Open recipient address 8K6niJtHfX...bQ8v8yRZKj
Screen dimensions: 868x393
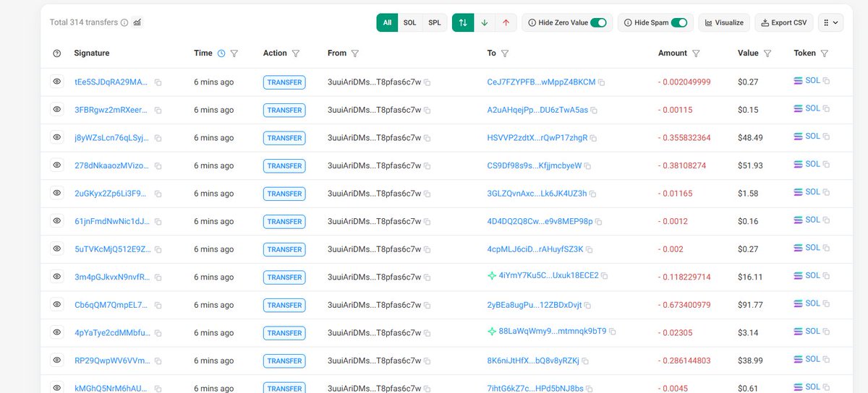pos(534,360)
